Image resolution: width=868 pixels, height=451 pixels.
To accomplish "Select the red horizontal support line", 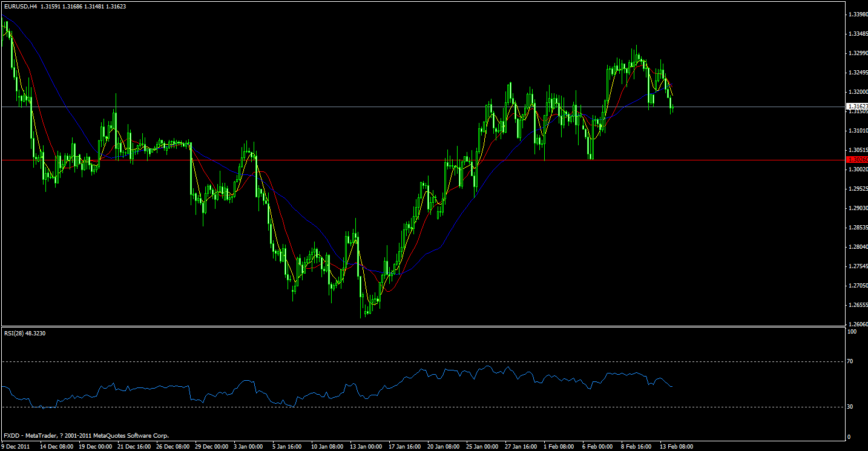I will [363, 159].
